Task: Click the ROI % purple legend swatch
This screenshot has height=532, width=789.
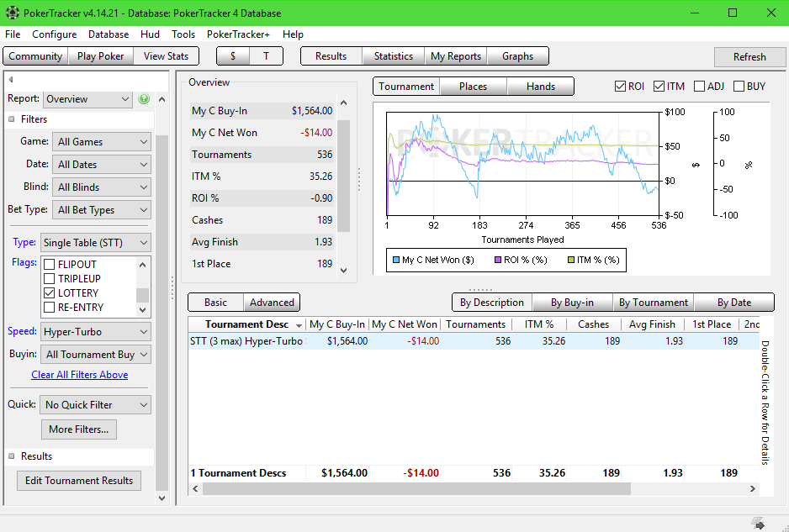Action: pyautogui.click(x=498, y=260)
